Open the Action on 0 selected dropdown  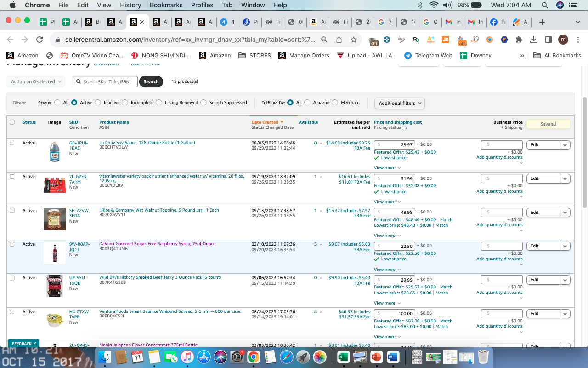click(x=36, y=81)
